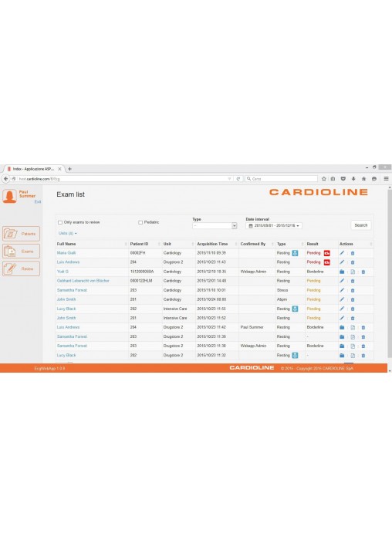Tick the Pediatric checkbox
Image resolution: width=392 pixels, height=537 pixels.
[140, 222]
